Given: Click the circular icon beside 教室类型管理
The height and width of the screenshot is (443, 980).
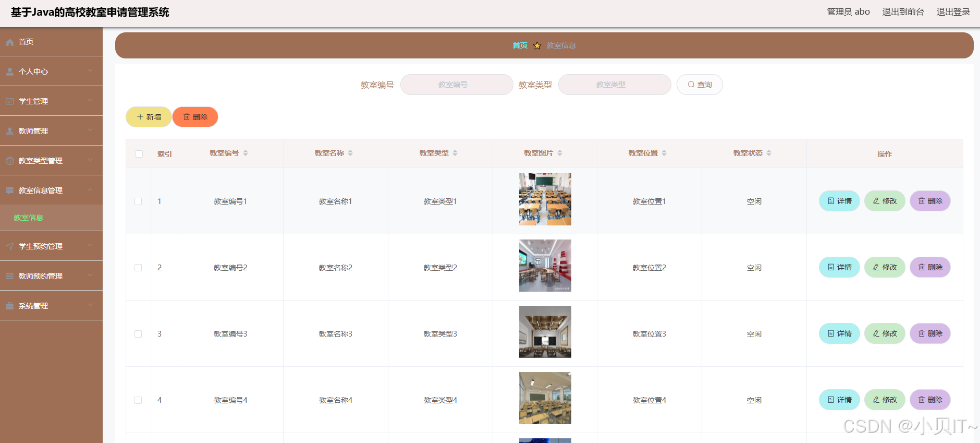Looking at the screenshot, I should pos(10,161).
